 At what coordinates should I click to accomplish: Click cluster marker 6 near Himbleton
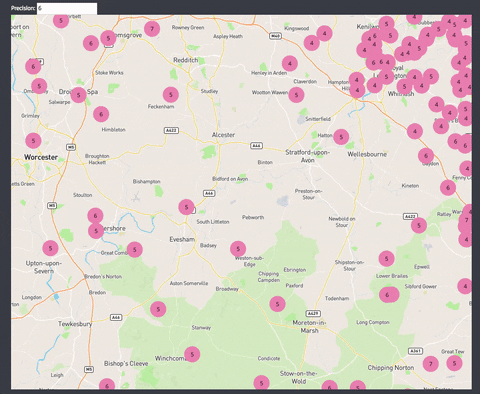pyautogui.click(x=101, y=114)
